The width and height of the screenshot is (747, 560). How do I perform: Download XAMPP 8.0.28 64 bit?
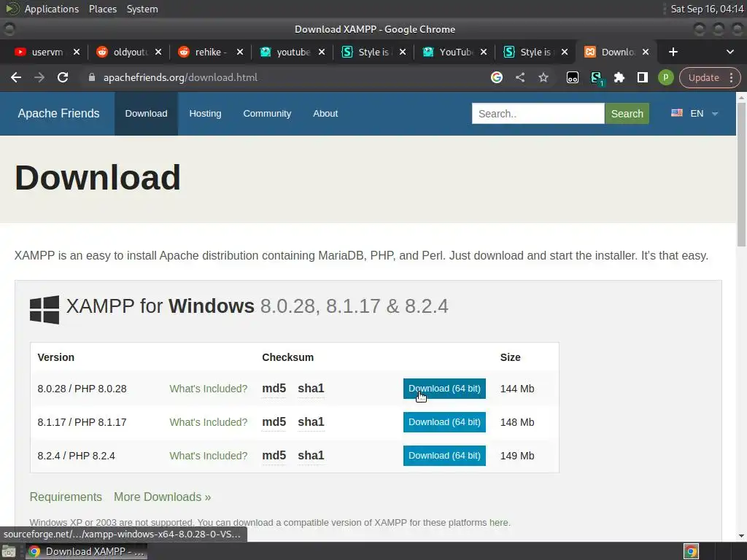(444, 389)
